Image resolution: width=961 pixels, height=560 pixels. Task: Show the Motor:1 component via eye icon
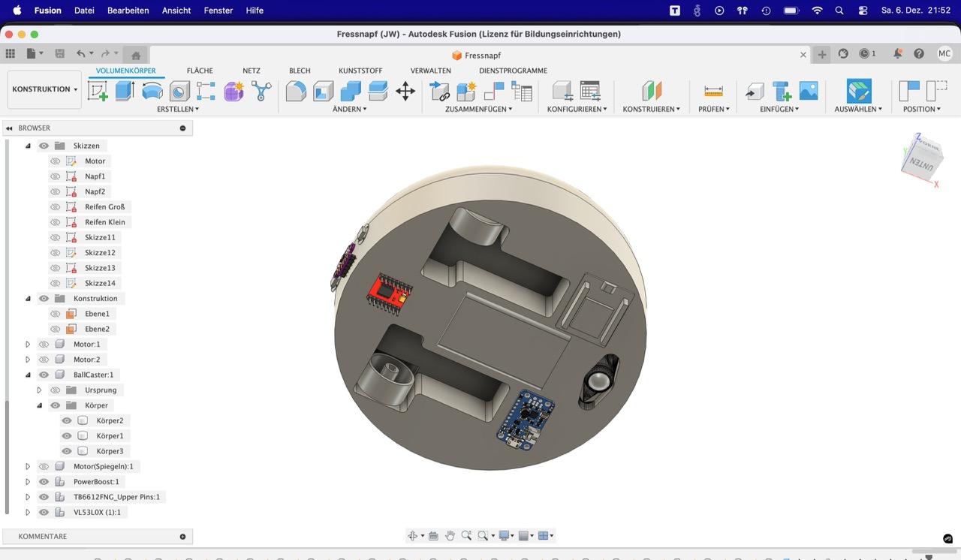44,345
